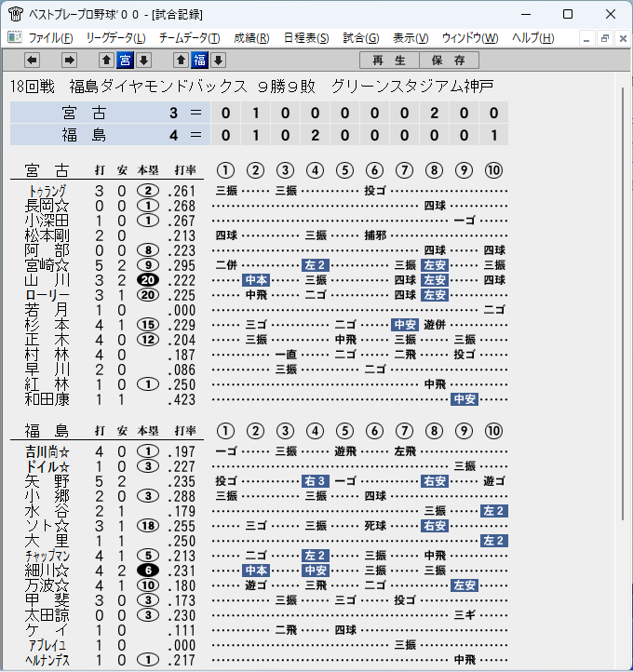Click 大里's 左2 double in inning 10
Viewport: 633px width, 672px height.
494,541
